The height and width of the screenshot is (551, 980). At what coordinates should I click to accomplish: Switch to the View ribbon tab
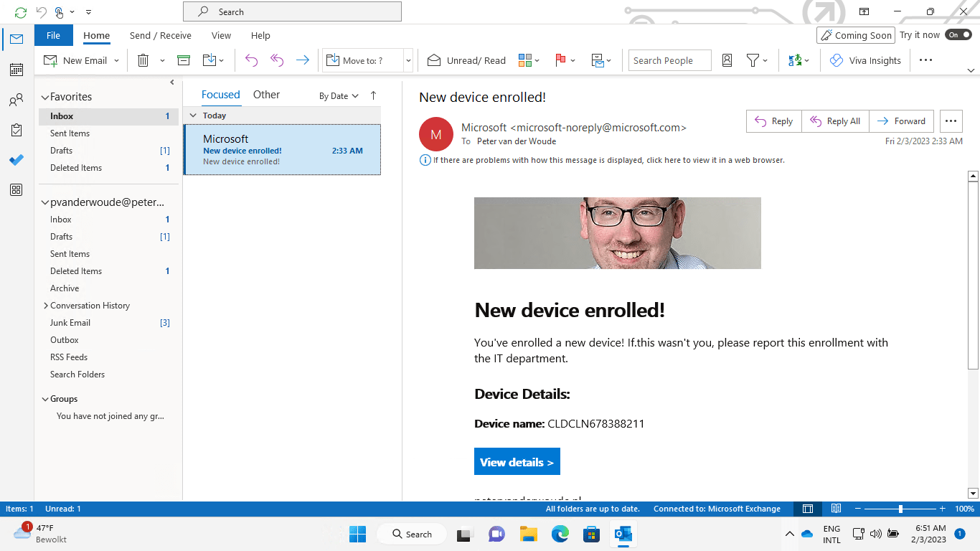[x=221, y=35]
